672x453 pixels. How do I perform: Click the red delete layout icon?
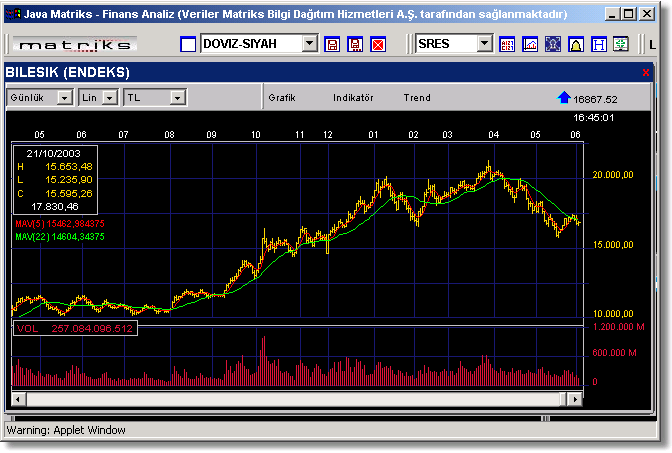(377, 45)
